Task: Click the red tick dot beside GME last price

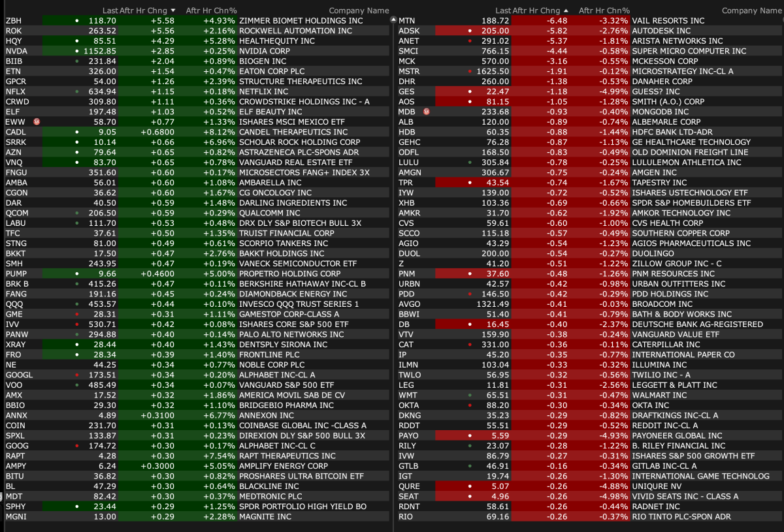Action: click(77, 315)
